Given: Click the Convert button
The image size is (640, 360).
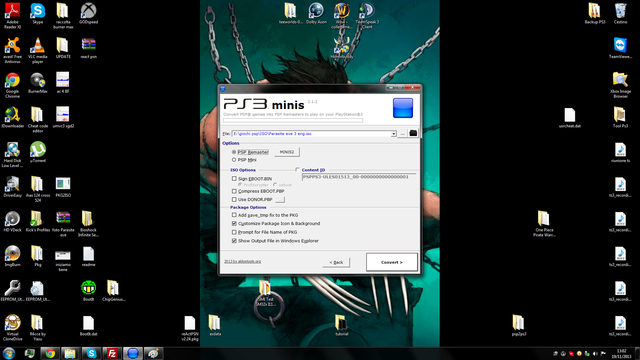Looking at the screenshot, I should 392,262.
